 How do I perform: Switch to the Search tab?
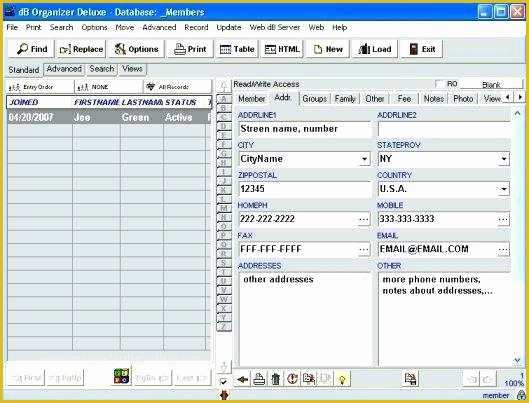pyautogui.click(x=102, y=69)
